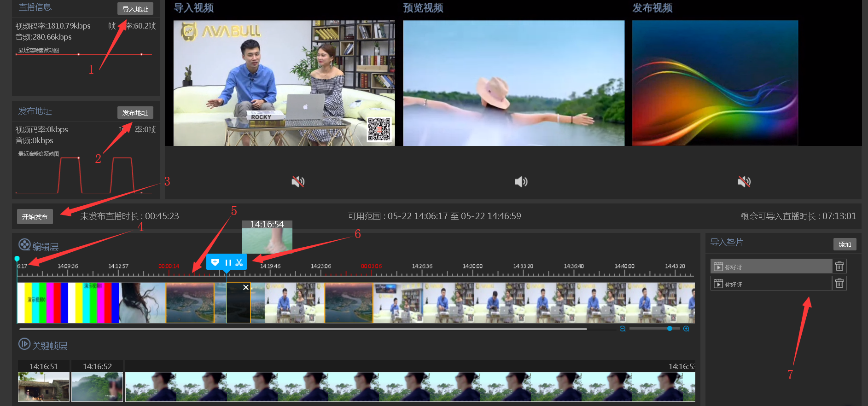Click the 添加 button in 导入垫片 panel
This screenshot has width=868, height=406.
tap(845, 244)
